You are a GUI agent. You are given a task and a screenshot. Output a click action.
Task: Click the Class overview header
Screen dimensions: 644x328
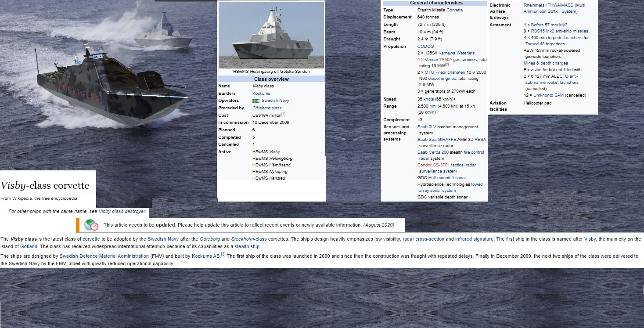271,79
